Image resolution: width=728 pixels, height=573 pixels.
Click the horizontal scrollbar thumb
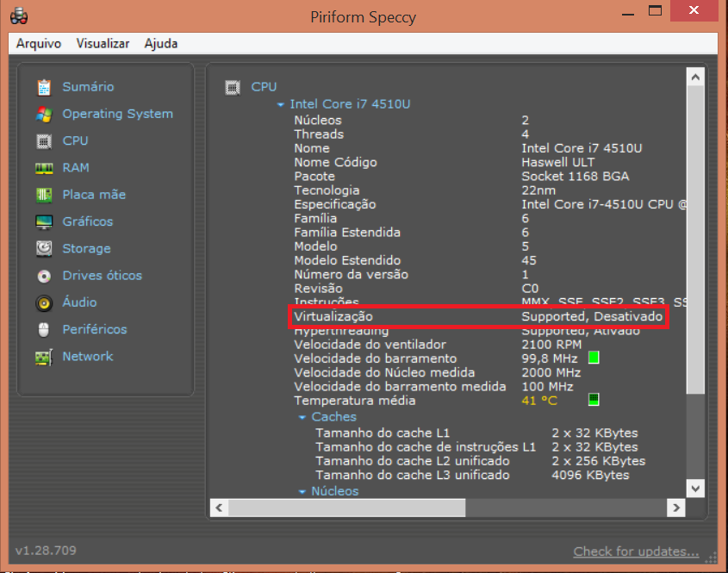[347, 508]
